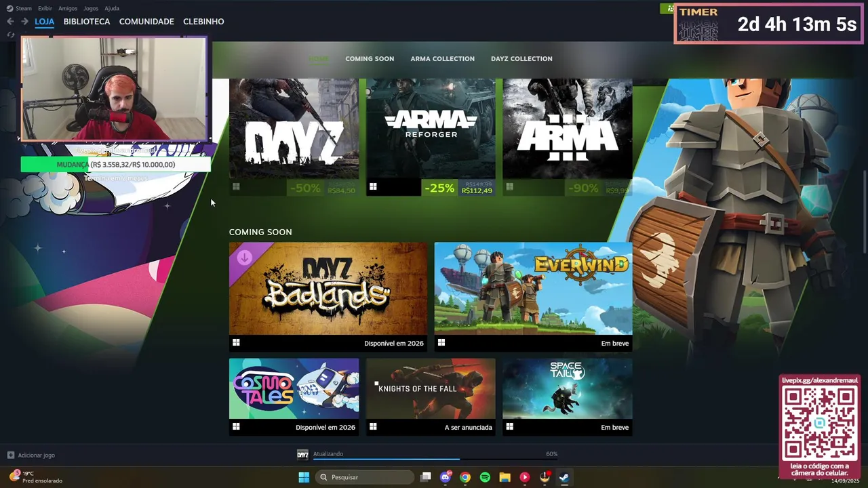
Task: Click the Pesquisar taskbar search box
Action: click(x=365, y=477)
